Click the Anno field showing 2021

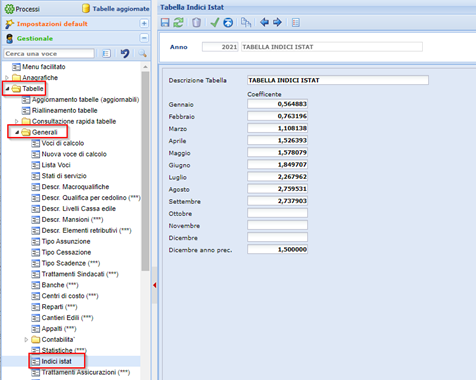click(x=220, y=47)
